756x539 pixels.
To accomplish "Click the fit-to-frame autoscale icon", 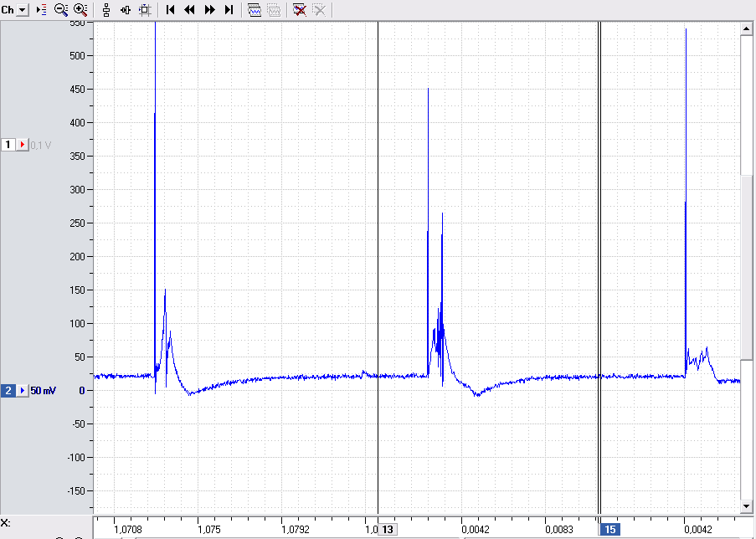I will pos(145,10).
